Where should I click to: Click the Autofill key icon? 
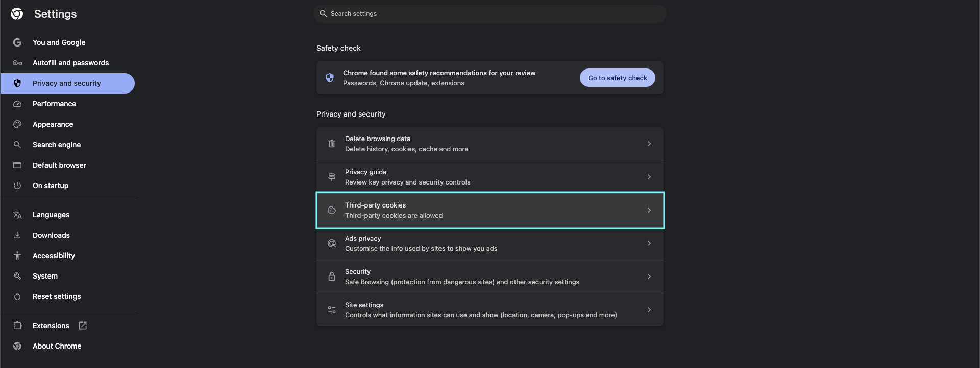coord(17,63)
